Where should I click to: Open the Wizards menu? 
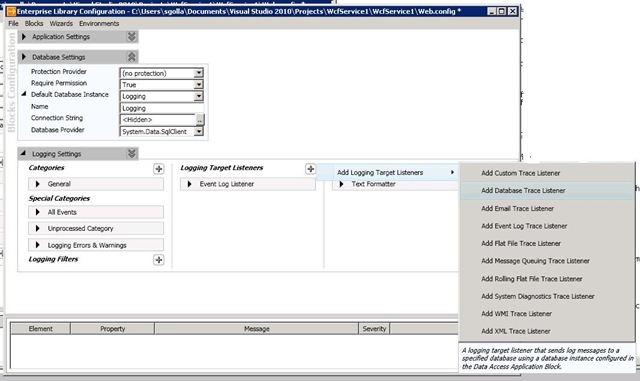pos(61,24)
